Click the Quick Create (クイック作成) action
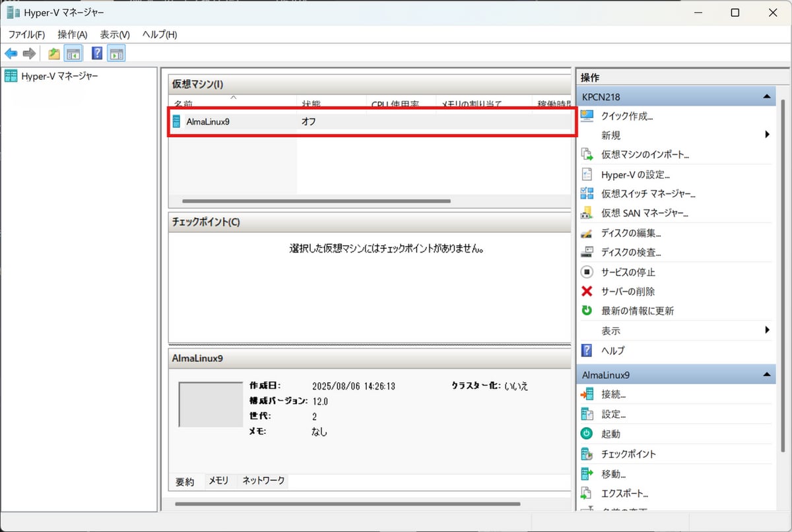Screen dimensions: 792x532 tap(626, 116)
